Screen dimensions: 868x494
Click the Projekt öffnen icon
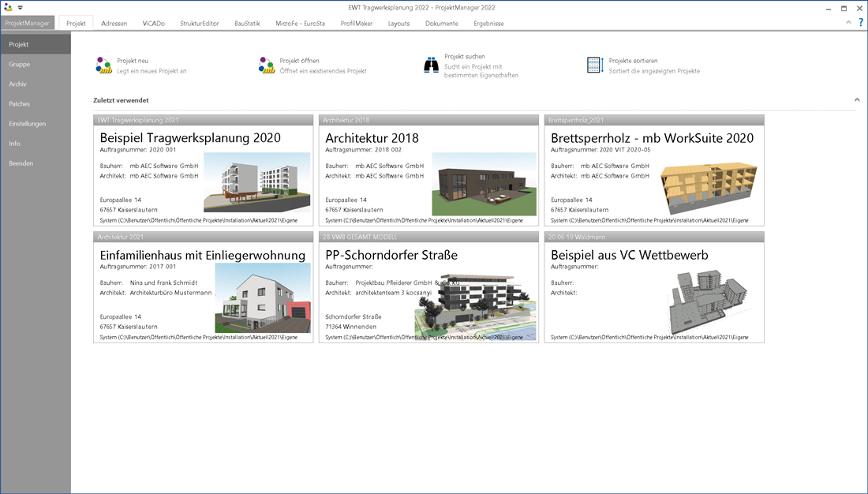point(266,65)
